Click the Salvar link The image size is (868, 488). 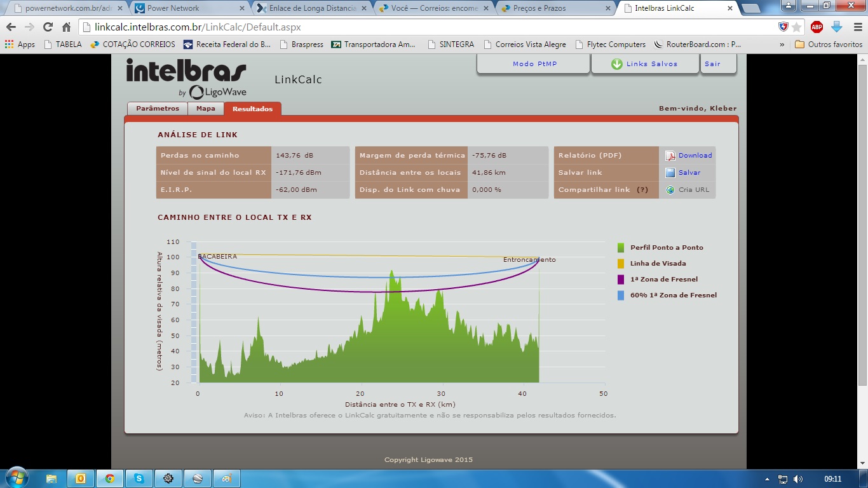[x=689, y=173]
